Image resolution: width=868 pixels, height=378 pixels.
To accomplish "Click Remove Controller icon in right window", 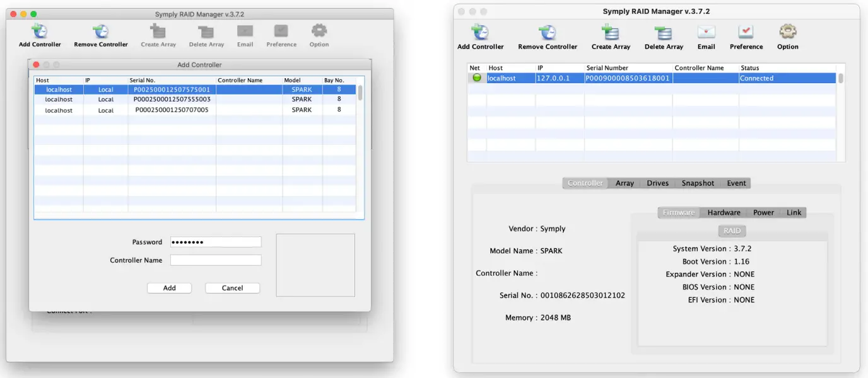I will click(x=548, y=32).
